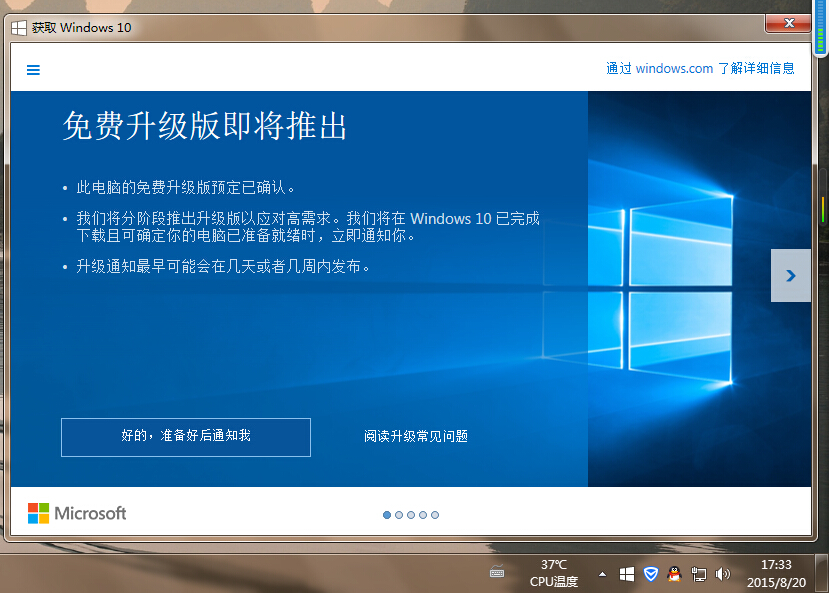Select the third page indicator dot
829x593 pixels.
[x=411, y=515]
